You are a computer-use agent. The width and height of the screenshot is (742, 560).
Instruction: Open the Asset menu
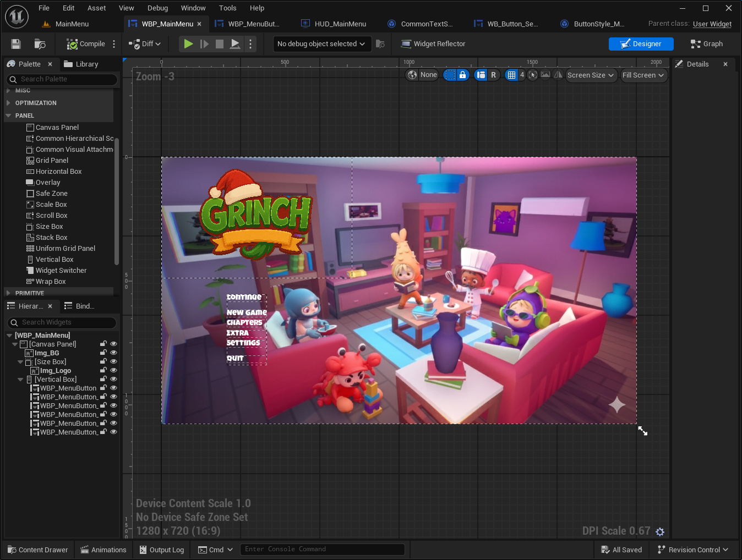97,8
